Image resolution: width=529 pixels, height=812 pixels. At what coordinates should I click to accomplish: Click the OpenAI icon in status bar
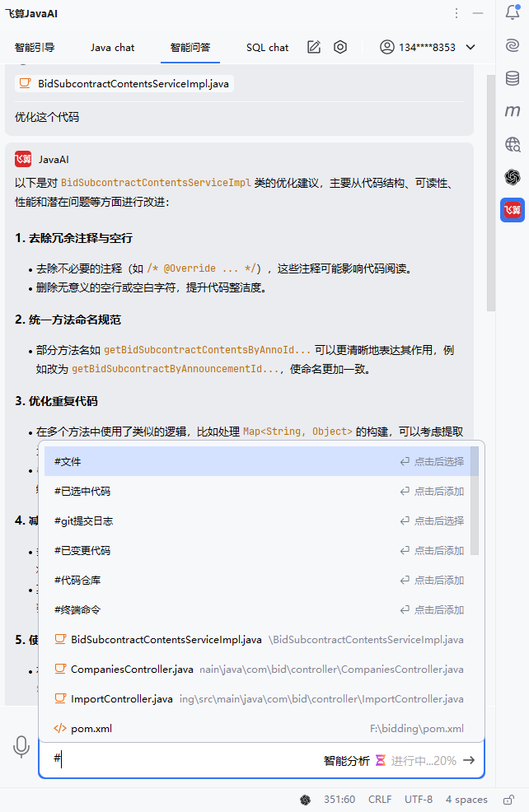305,800
